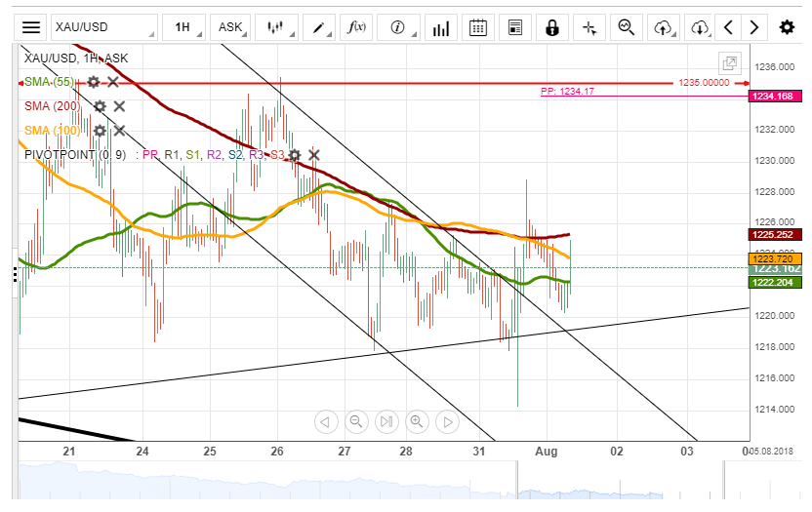Remove the SMA (55) indicator
Viewport: 812px width, 512px height.
[113, 82]
